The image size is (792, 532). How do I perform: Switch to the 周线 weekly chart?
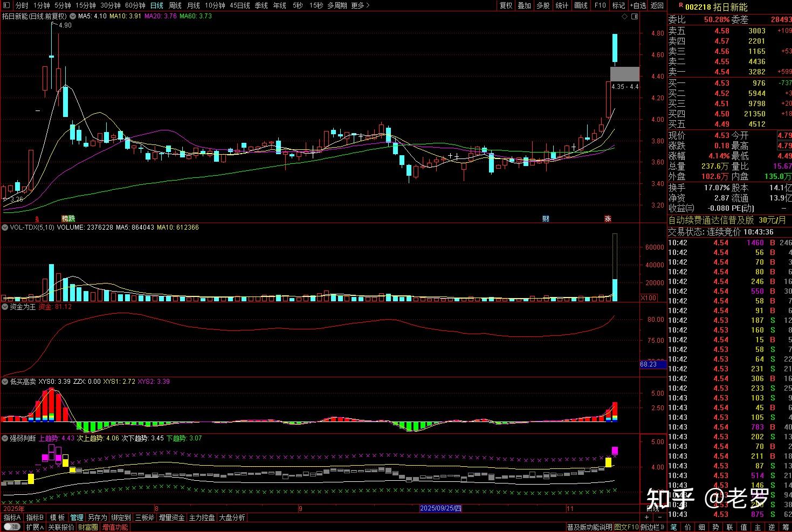[x=175, y=5]
